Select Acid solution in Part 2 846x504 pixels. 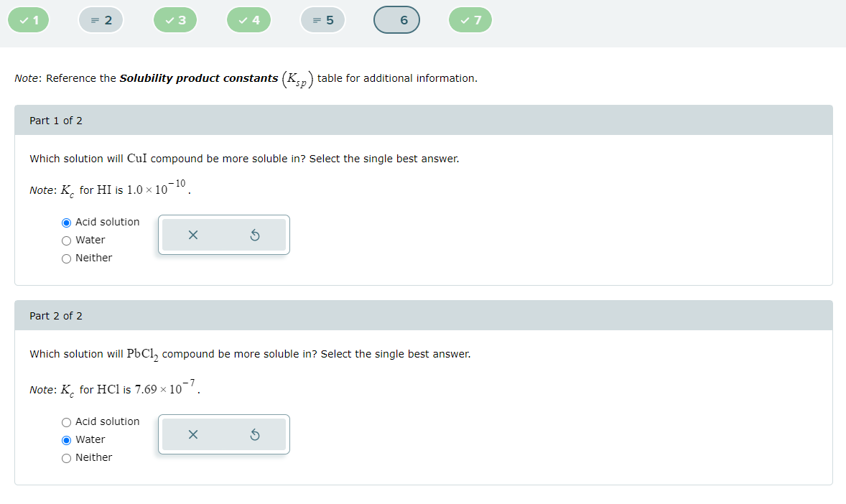65,421
